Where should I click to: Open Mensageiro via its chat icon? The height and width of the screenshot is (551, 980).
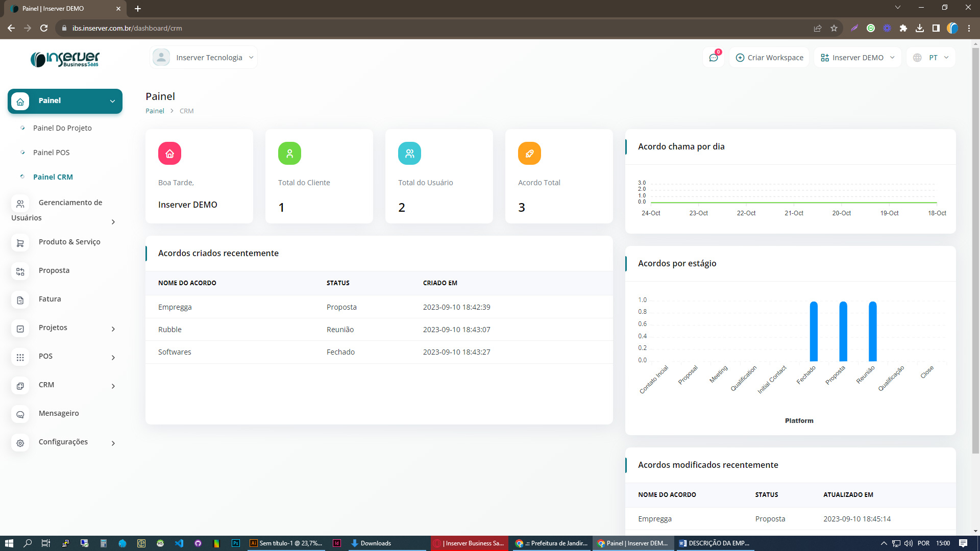pyautogui.click(x=20, y=414)
